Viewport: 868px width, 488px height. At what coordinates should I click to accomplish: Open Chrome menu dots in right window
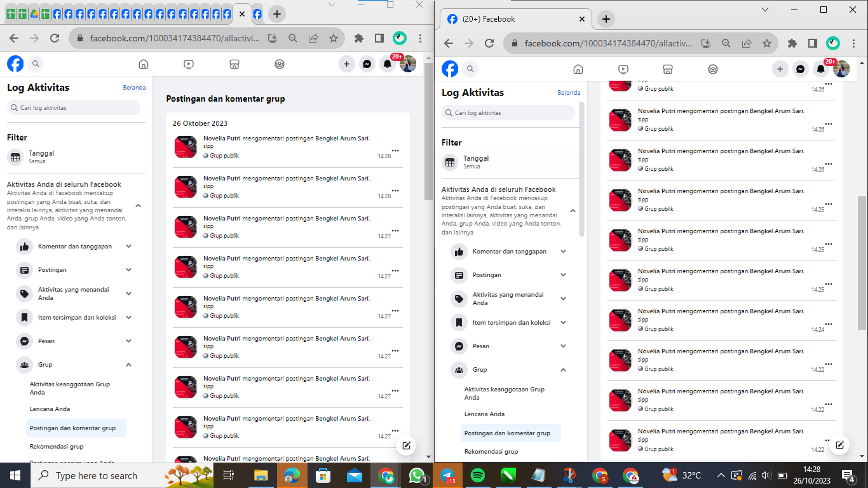click(x=854, y=43)
